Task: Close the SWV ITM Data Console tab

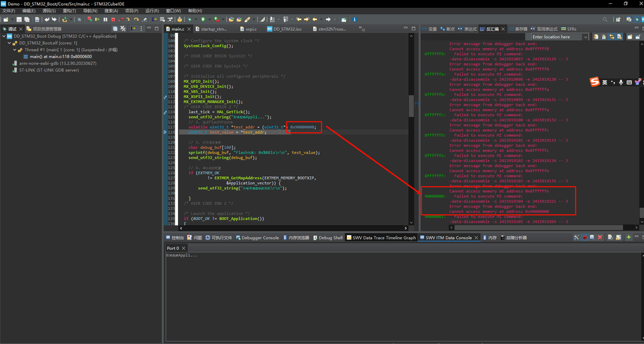Action: pyautogui.click(x=476, y=238)
